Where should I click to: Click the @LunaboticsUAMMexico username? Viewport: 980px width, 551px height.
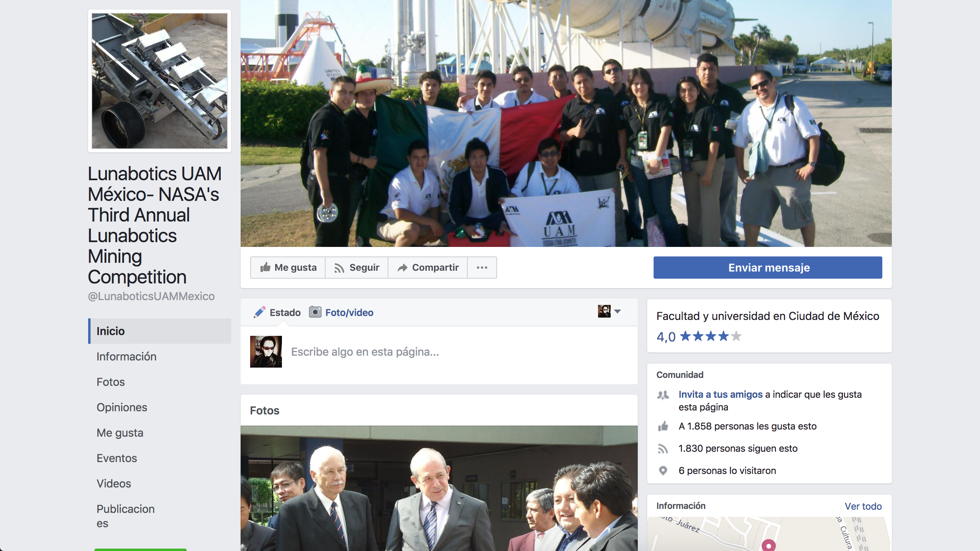[151, 297]
